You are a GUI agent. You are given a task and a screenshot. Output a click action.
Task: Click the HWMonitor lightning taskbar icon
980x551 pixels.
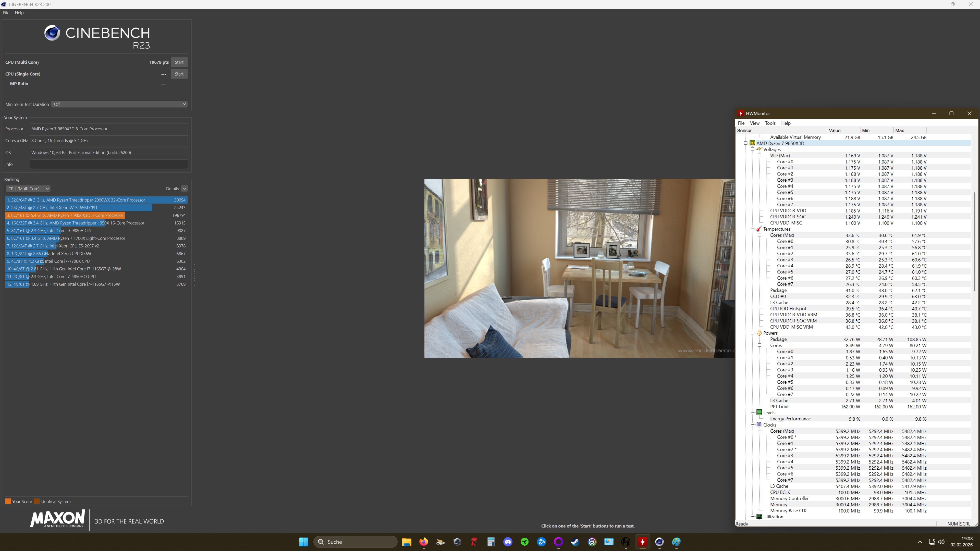tap(643, 542)
